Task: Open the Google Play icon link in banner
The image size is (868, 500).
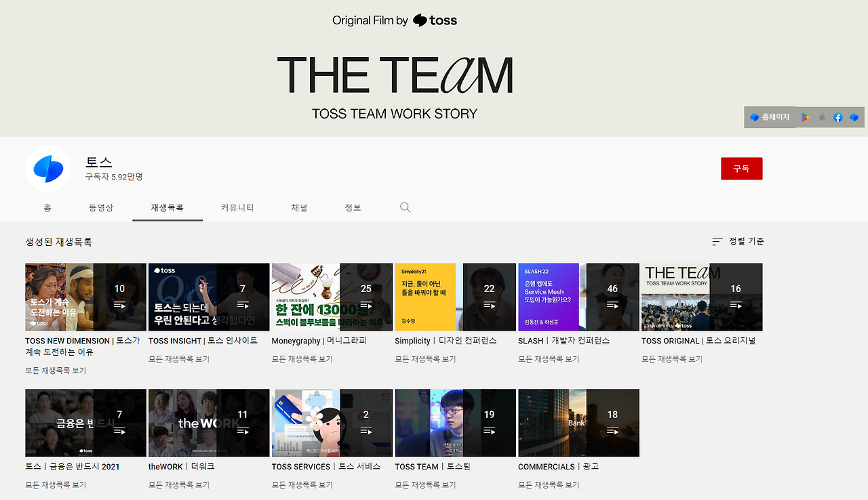Action: [805, 117]
